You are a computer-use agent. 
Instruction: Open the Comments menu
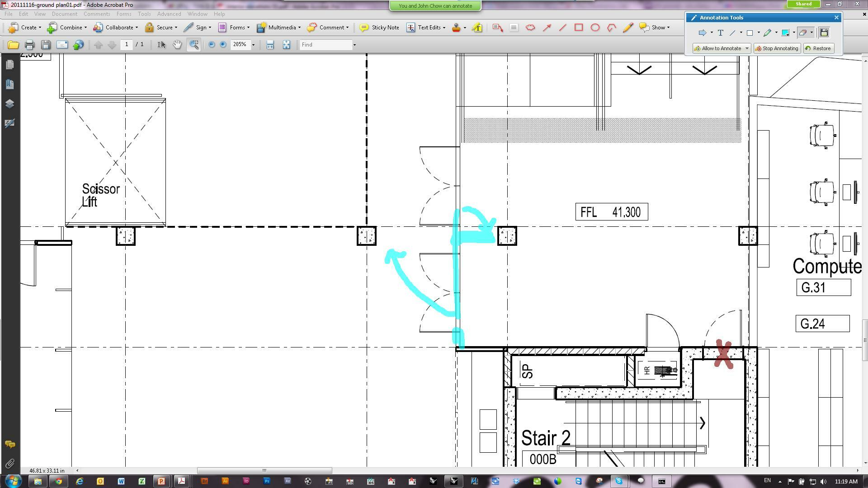97,14
